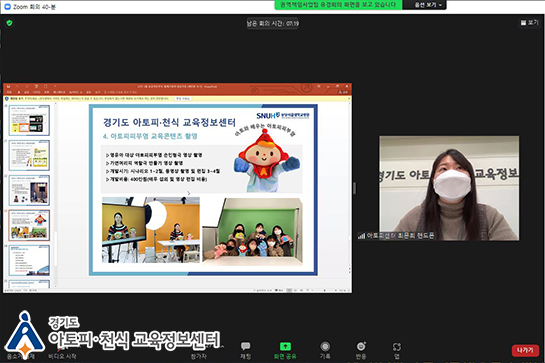Image resolution: width=545 pixels, height=363 pixels.
Task: Click the yellow-background studio filming photo
Action: [151, 229]
